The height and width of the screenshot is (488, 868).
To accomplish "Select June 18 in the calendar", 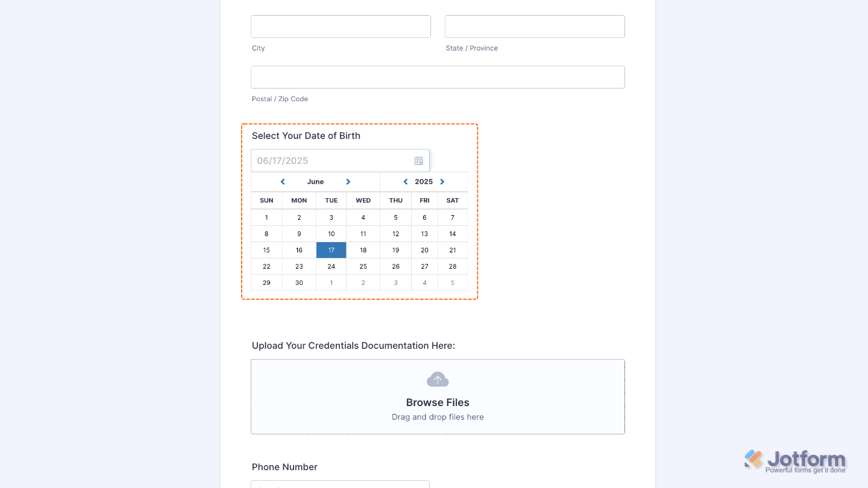I will [363, 250].
